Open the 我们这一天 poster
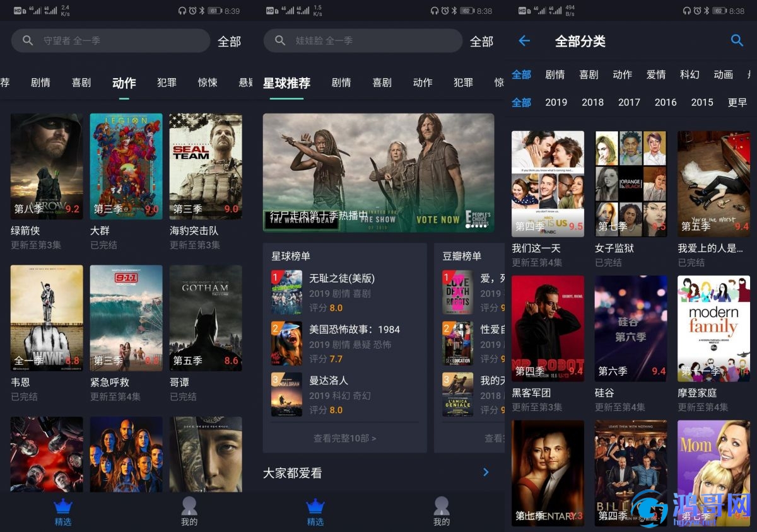The height and width of the screenshot is (532, 757). tap(548, 184)
